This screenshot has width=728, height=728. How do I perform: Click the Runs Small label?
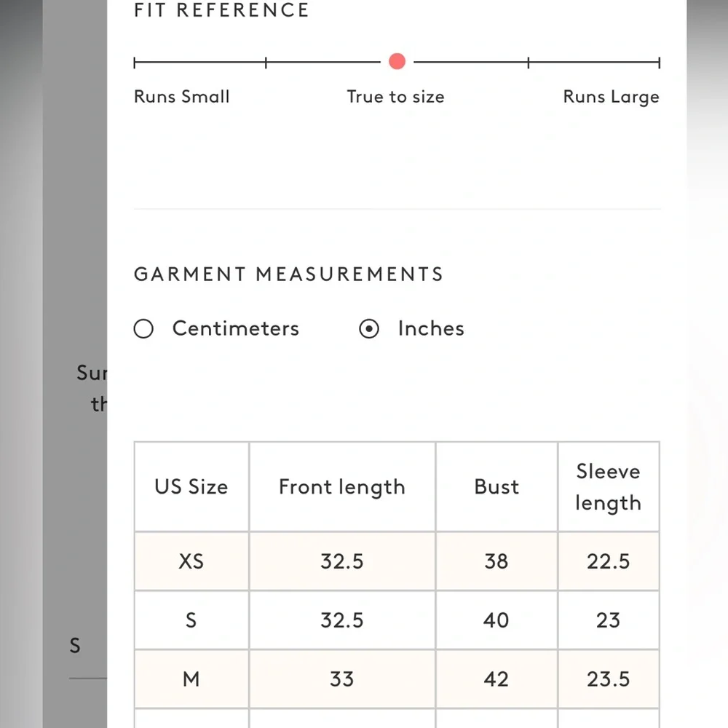pos(181,97)
